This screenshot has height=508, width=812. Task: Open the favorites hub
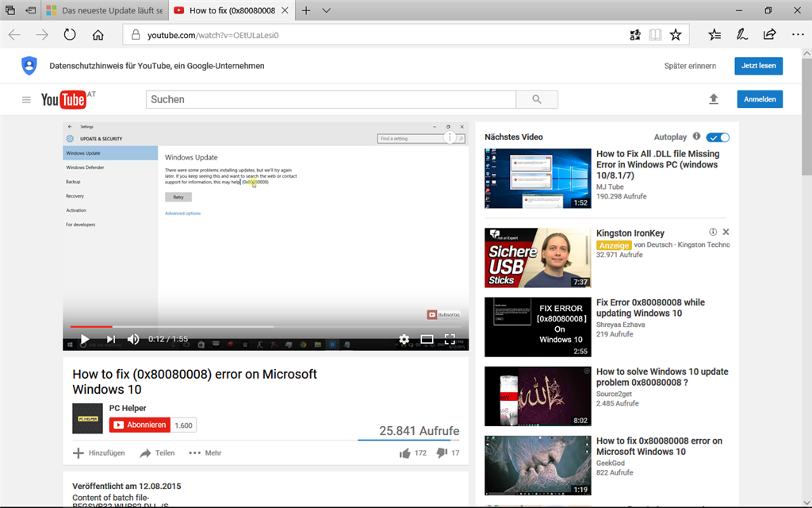click(714, 35)
